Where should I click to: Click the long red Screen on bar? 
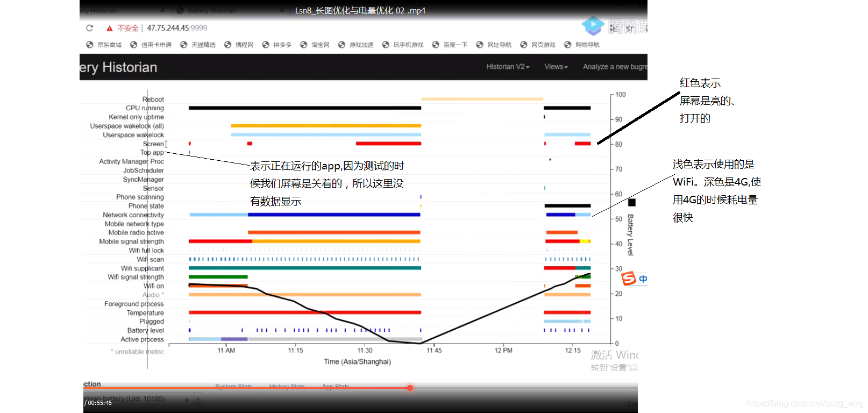388,144
